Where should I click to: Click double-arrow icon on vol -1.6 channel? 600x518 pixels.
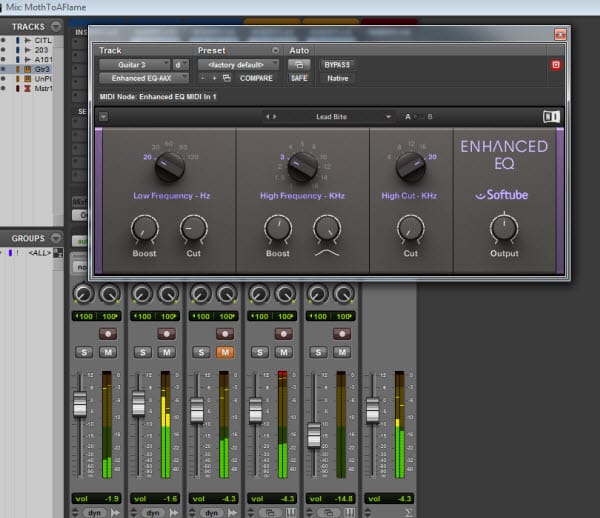(x=174, y=512)
